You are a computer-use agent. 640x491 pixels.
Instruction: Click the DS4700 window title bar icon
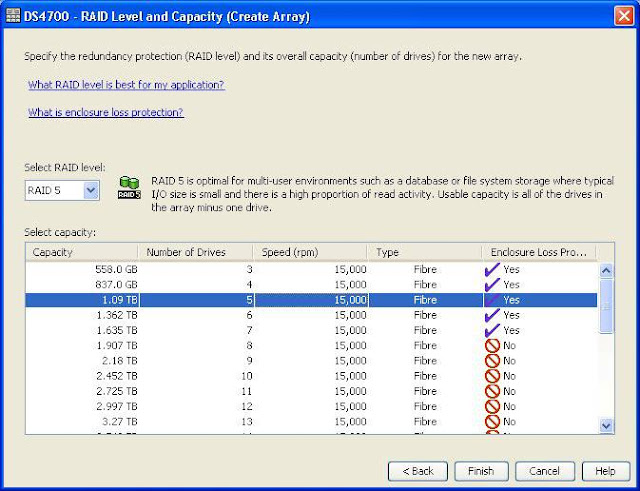click(13, 16)
